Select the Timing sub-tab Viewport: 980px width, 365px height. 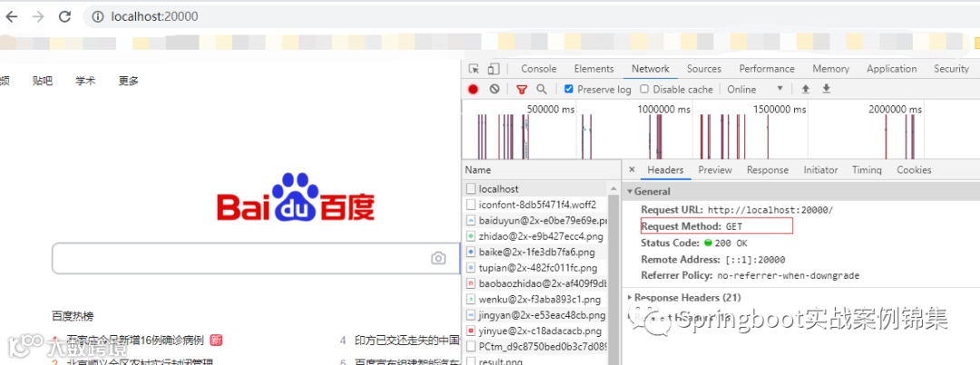click(867, 170)
